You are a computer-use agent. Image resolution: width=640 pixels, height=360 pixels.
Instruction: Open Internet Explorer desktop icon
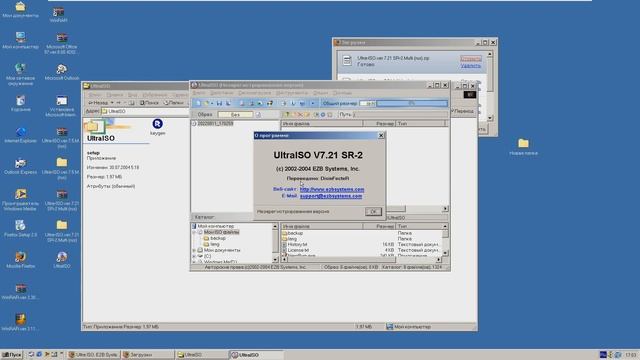[x=20, y=135]
